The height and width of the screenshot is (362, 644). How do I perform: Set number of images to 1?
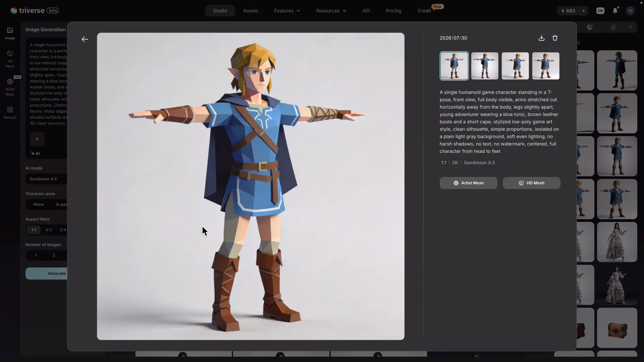tap(36, 255)
